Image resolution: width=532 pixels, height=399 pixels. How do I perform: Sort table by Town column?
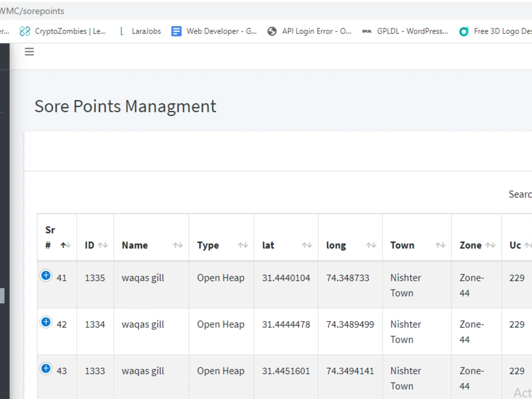pos(417,237)
